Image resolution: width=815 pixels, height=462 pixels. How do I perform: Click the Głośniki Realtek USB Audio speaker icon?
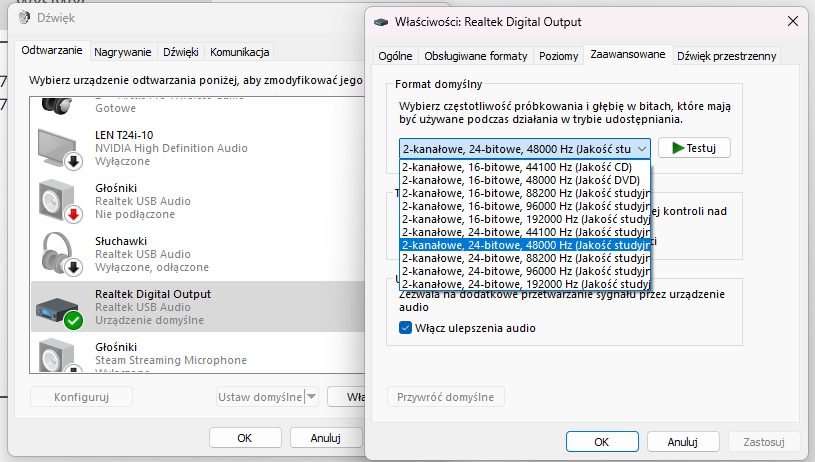pos(60,202)
